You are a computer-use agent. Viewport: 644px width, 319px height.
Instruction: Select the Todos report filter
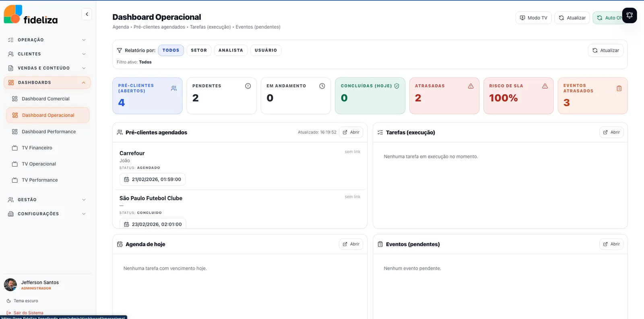click(x=171, y=50)
